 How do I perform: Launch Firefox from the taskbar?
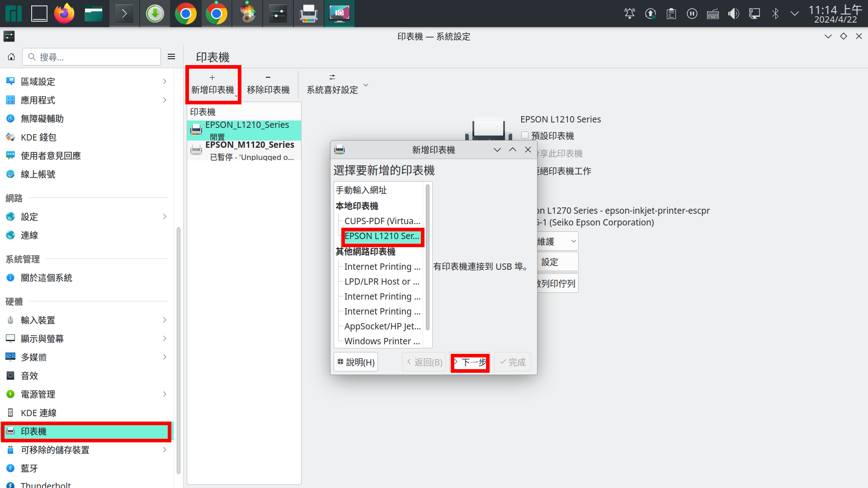(x=64, y=14)
